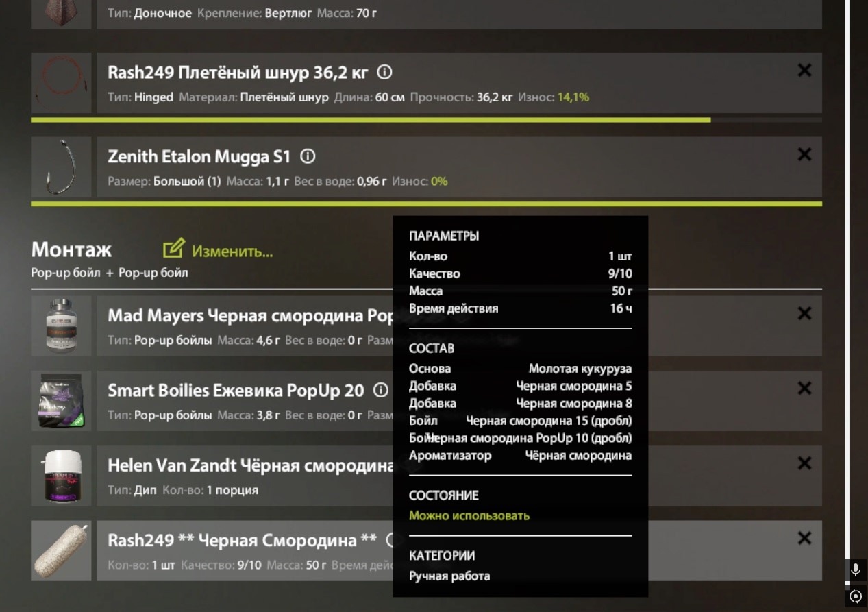Select Helen Van Zandt dip thumbnail

pyautogui.click(x=61, y=476)
